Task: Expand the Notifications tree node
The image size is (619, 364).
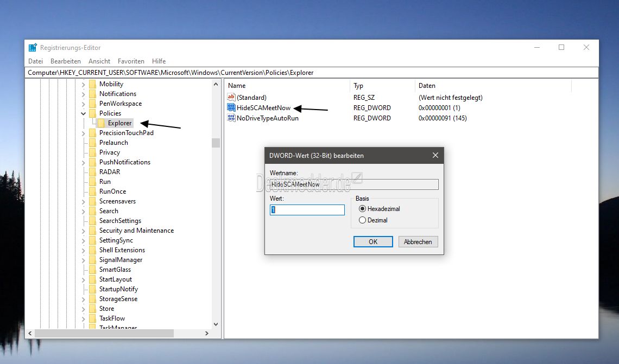Action: click(83, 94)
